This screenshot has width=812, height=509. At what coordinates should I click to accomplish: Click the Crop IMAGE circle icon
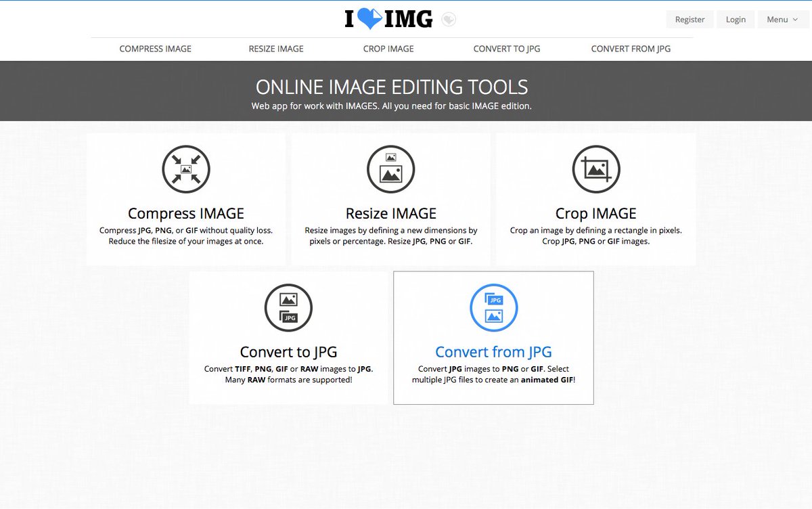point(596,169)
